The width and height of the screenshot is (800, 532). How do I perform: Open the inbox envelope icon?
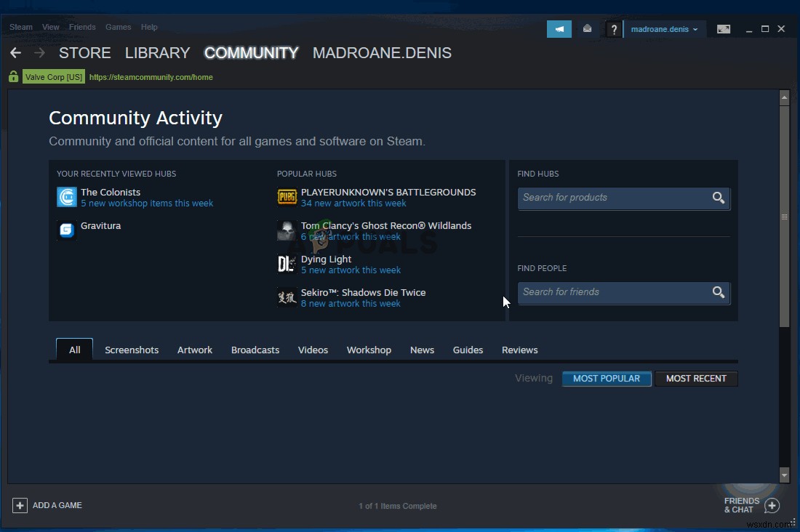[587, 29]
